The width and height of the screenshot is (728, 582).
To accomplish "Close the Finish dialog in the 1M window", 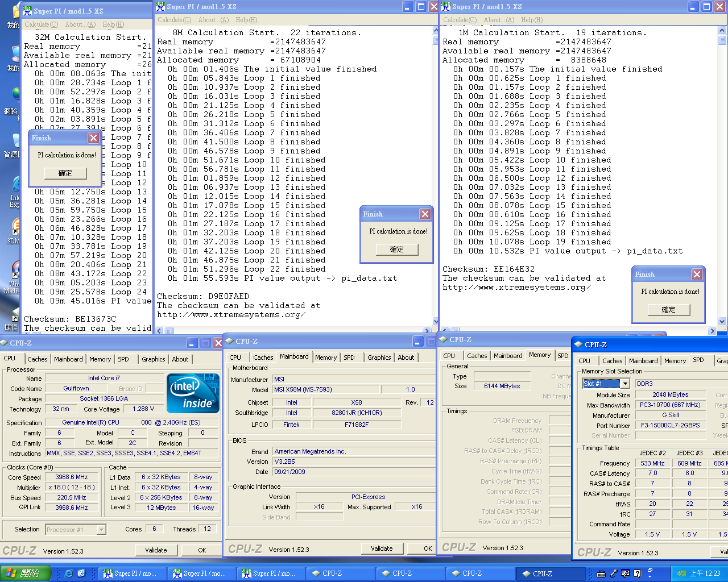I will (697, 275).
